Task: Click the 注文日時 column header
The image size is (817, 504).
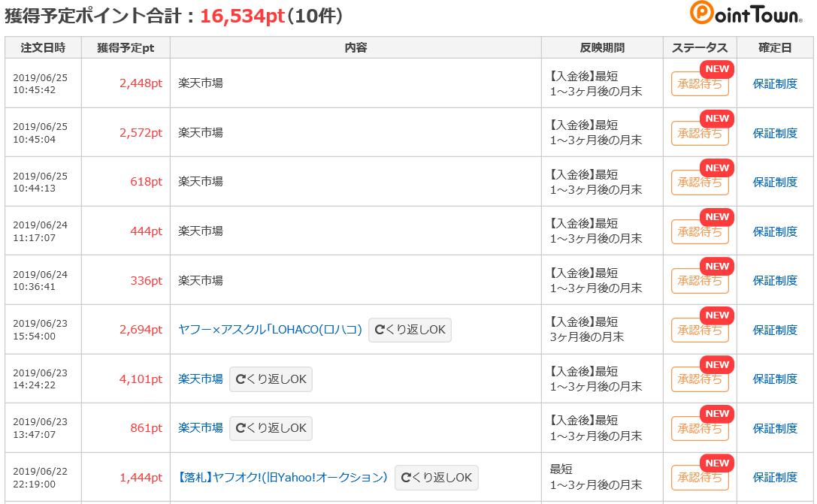Action: (x=44, y=48)
